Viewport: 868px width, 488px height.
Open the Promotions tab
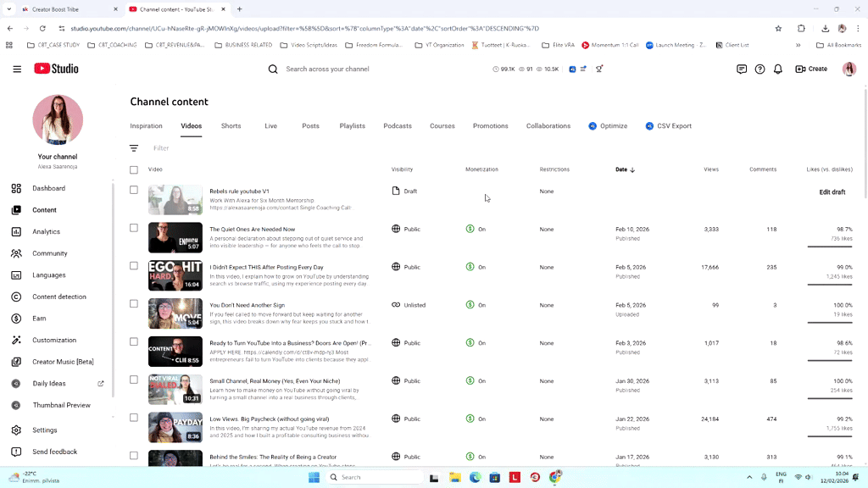click(x=491, y=126)
